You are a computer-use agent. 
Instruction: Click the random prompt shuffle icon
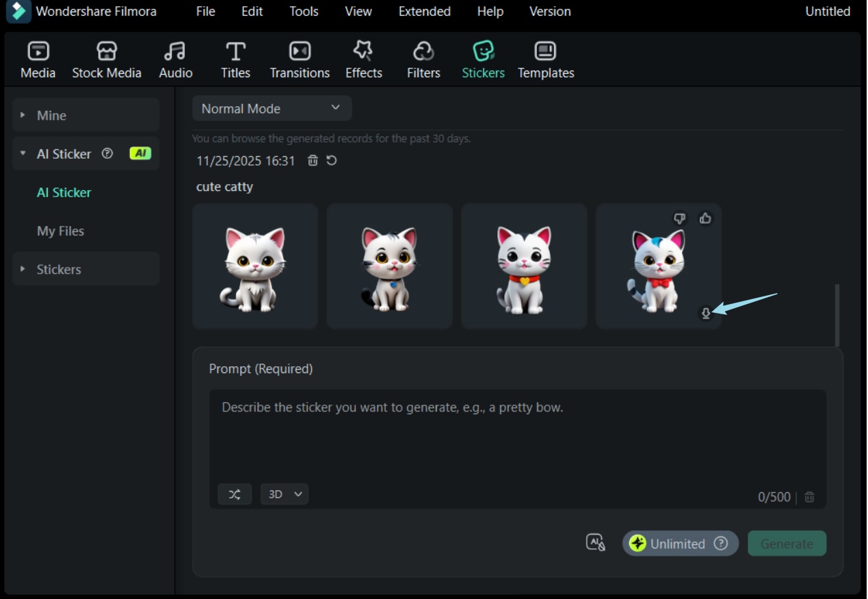pos(235,494)
